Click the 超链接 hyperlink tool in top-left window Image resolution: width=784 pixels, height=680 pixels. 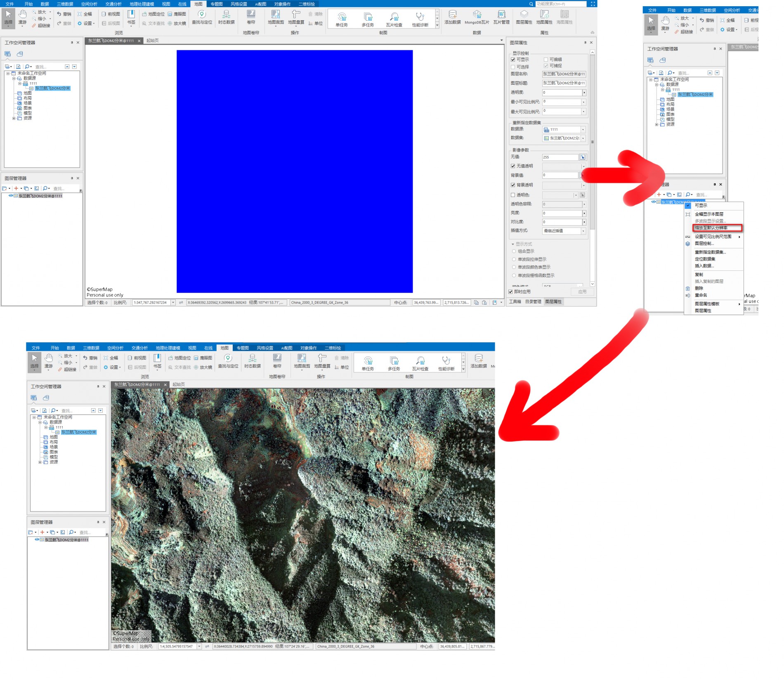coord(41,26)
